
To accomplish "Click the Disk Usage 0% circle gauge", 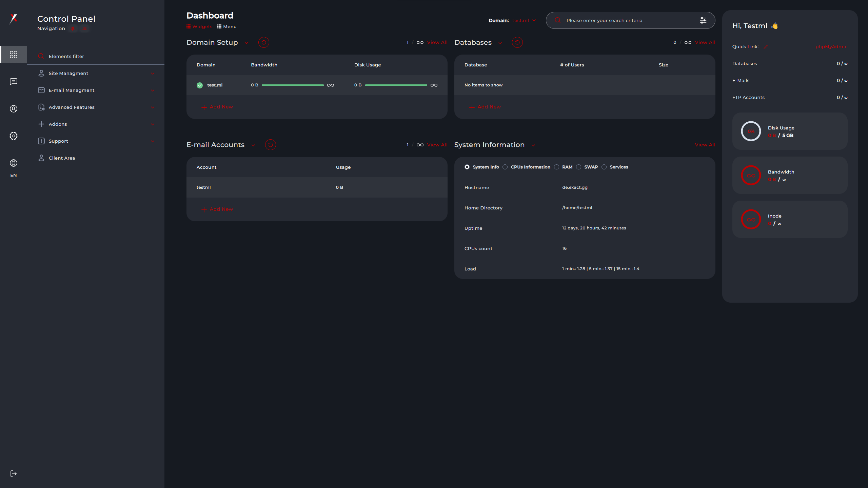I will 751,131.
